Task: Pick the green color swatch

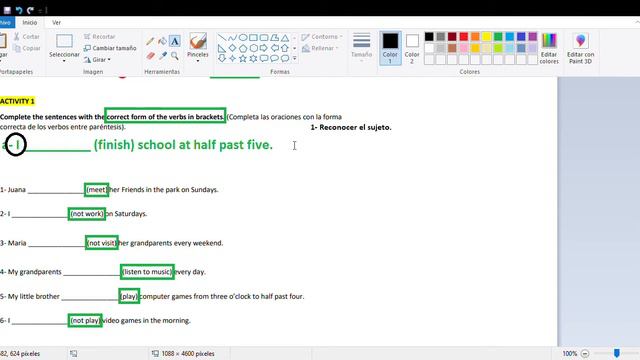Action: click(498, 37)
